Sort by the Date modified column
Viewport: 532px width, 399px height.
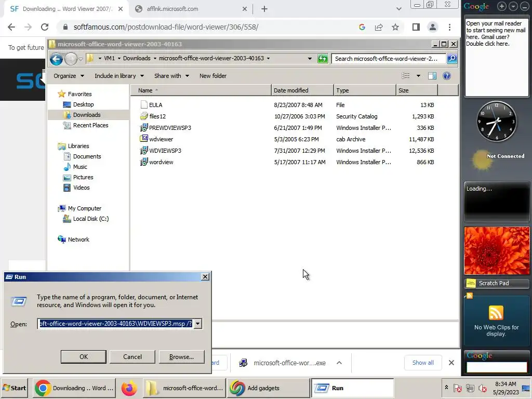(302, 90)
